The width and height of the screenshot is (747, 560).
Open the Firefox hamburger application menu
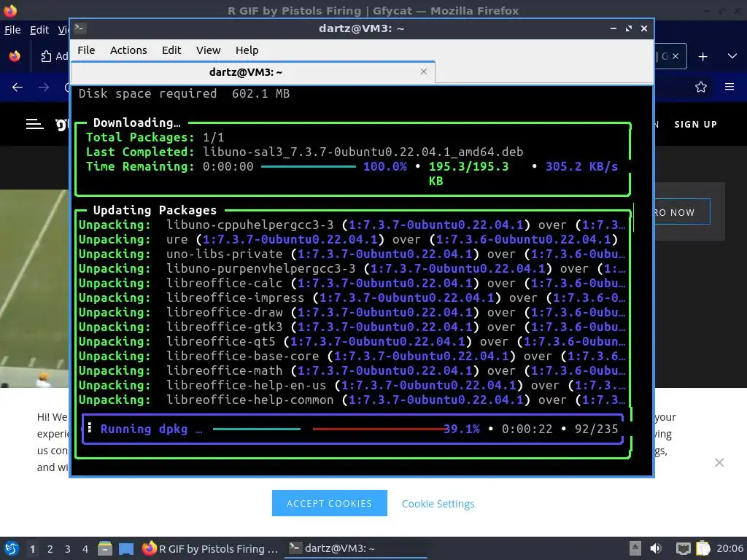pos(729,87)
